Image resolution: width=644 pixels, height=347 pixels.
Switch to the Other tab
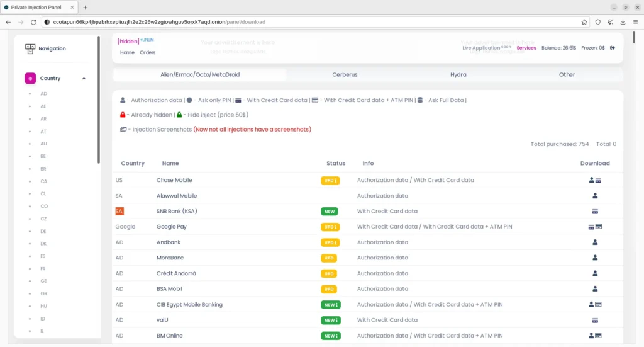pyautogui.click(x=567, y=74)
